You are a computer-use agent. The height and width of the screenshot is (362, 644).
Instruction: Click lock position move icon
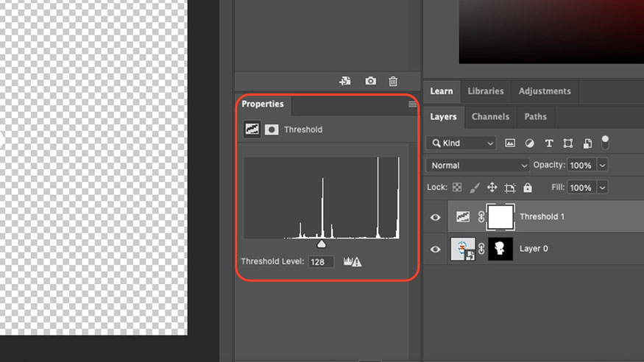pos(492,188)
